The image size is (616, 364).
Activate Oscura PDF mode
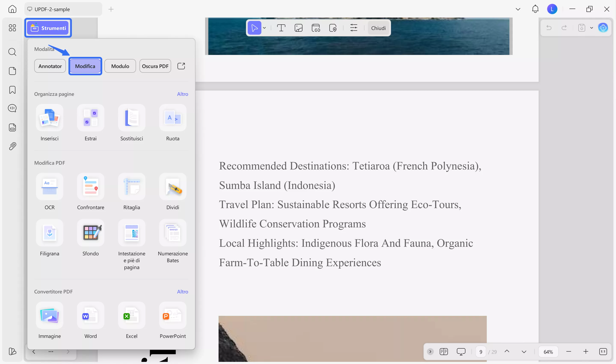pos(155,66)
